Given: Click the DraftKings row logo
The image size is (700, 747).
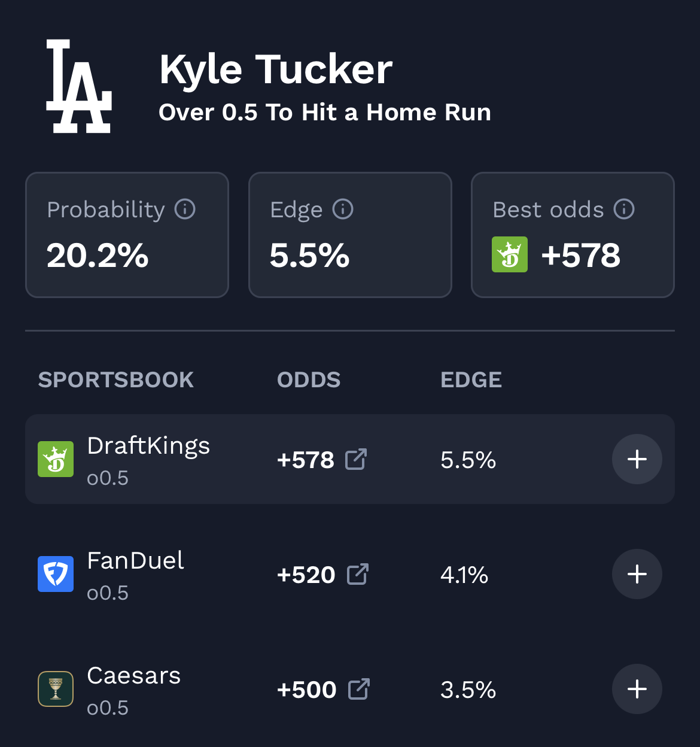Looking at the screenshot, I should point(56,459).
